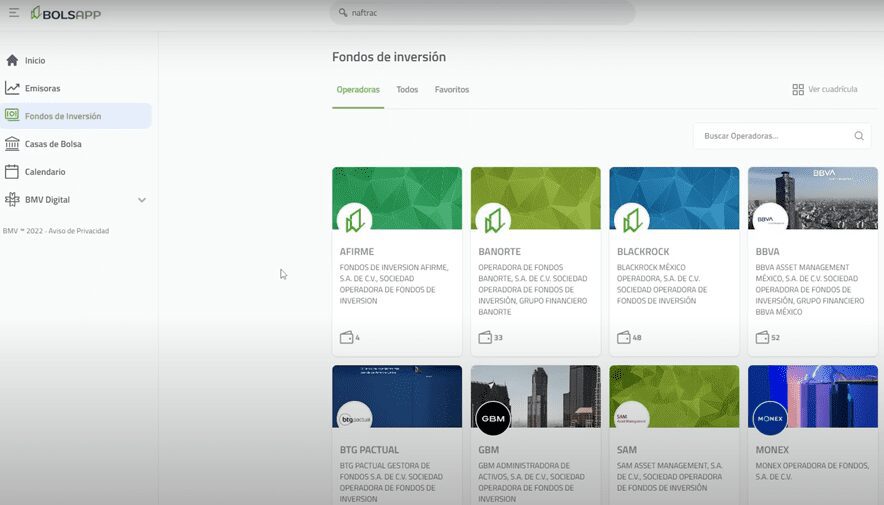884x505 pixels.
Task: Click the Inicio home icon
Action: coord(12,60)
